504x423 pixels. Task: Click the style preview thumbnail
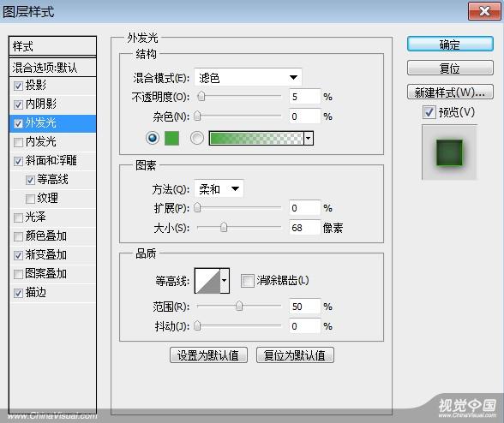pos(449,152)
